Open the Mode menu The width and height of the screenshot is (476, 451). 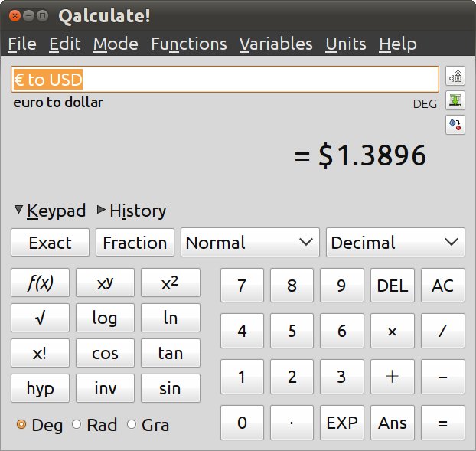[116, 44]
